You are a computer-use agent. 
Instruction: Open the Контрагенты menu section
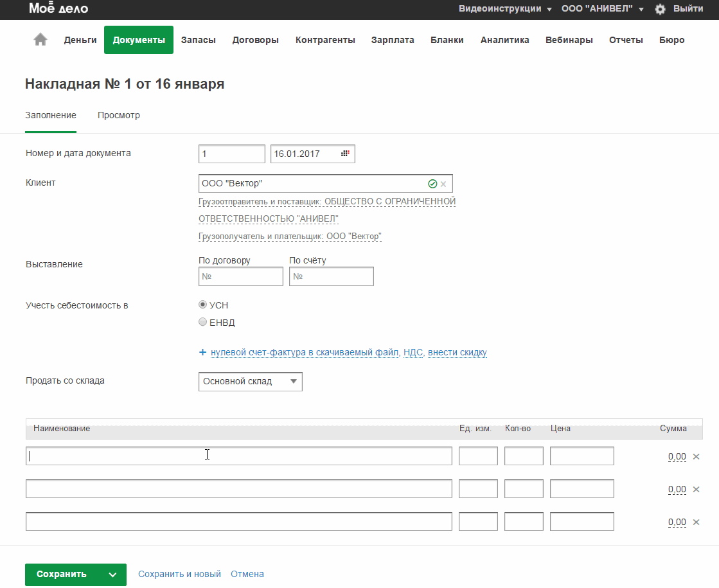click(x=325, y=40)
